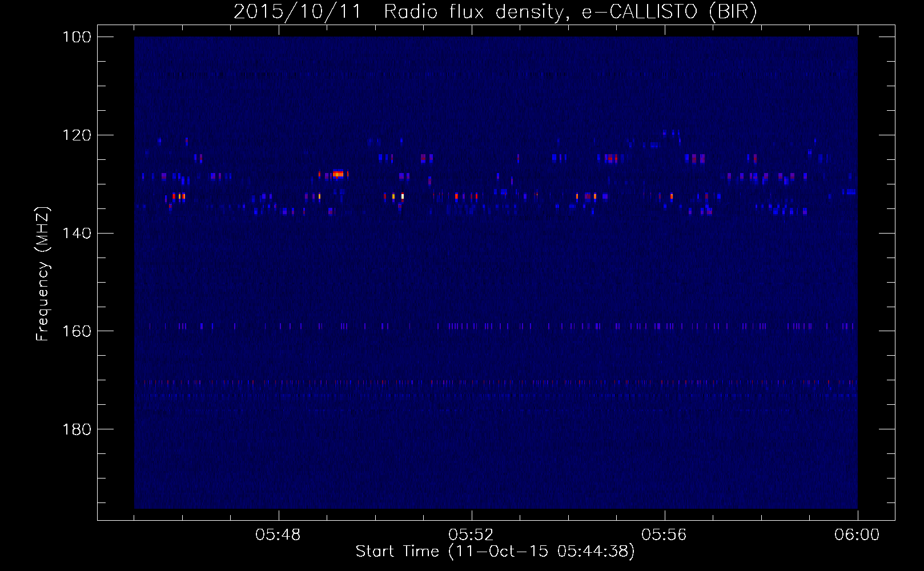The image size is (924, 571).
Task: Click the 06:00 time tick label
Action: [x=857, y=535]
